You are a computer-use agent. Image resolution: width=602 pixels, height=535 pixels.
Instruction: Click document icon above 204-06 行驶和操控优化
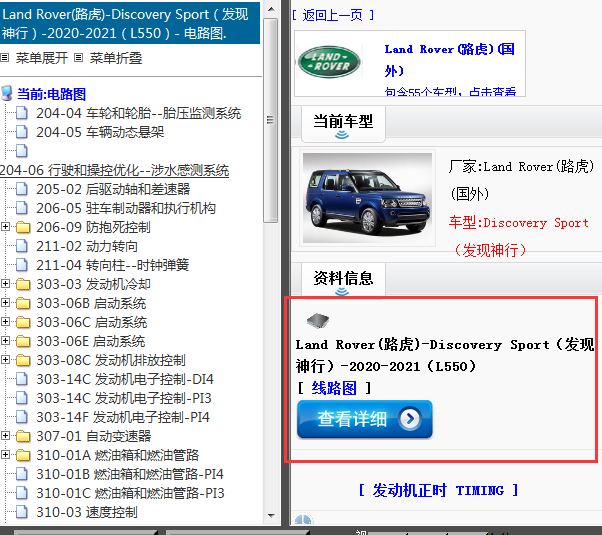(22, 151)
